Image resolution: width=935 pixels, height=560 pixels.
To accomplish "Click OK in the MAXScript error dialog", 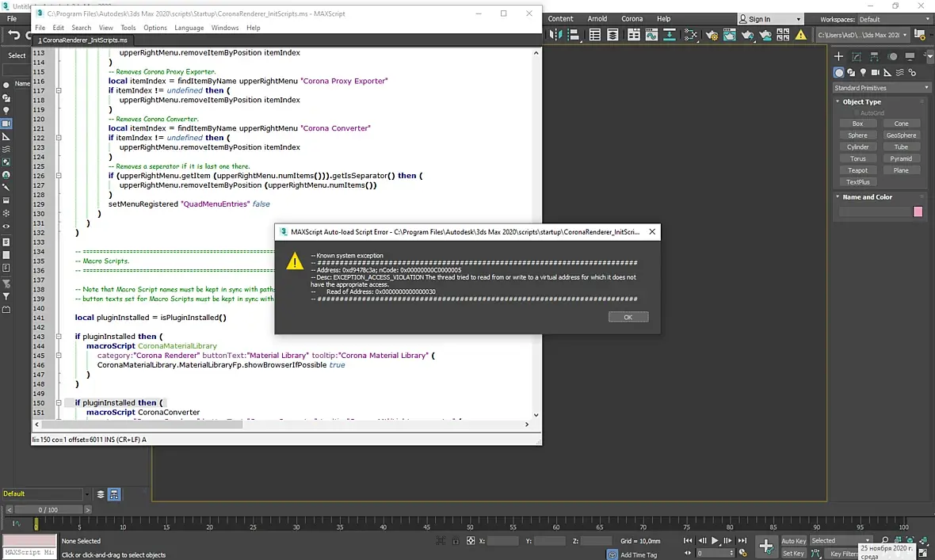I will (628, 317).
